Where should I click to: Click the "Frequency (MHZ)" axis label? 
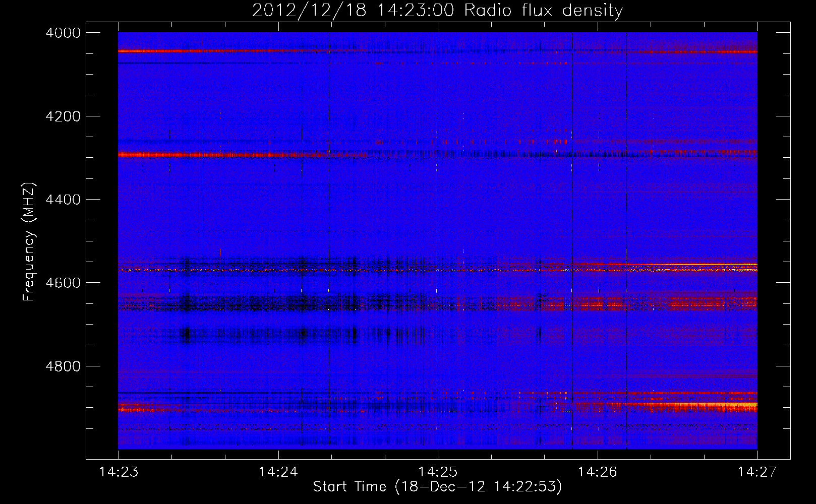pyautogui.click(x=29, y=242)
